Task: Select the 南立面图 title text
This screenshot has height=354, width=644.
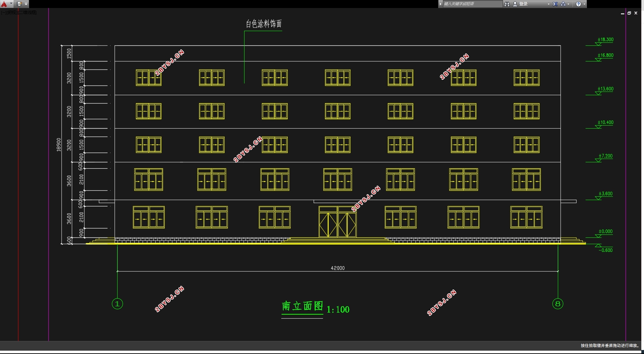Action: click(x=303, y=306)
